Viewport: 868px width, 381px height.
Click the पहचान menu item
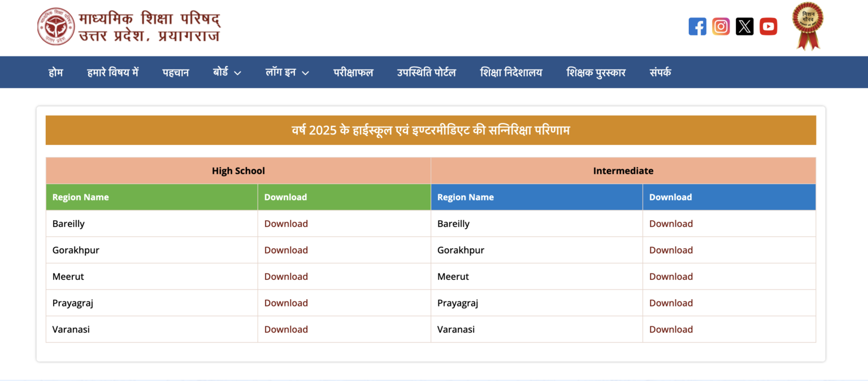point(175,72)
